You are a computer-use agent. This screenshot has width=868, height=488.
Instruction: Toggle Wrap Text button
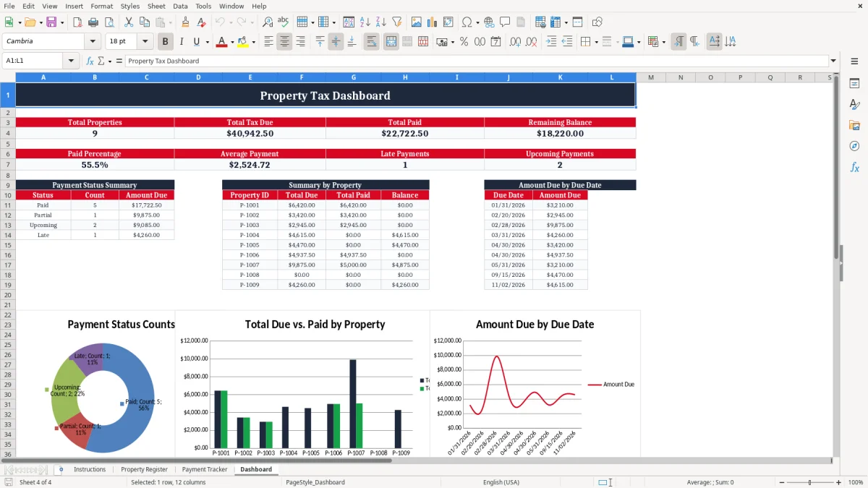[371, 42]
